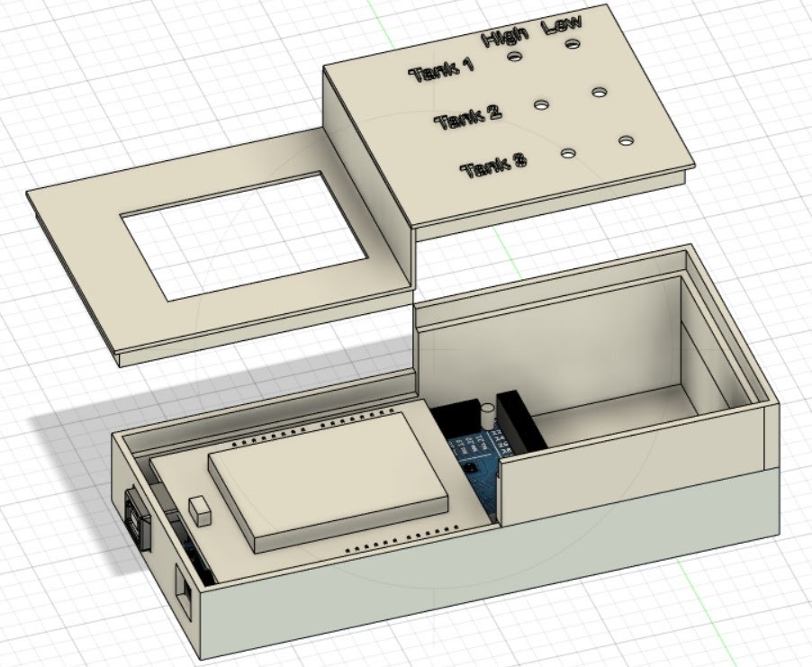
Task: Select the Tank 2 High LED hole
Action: 541,105
